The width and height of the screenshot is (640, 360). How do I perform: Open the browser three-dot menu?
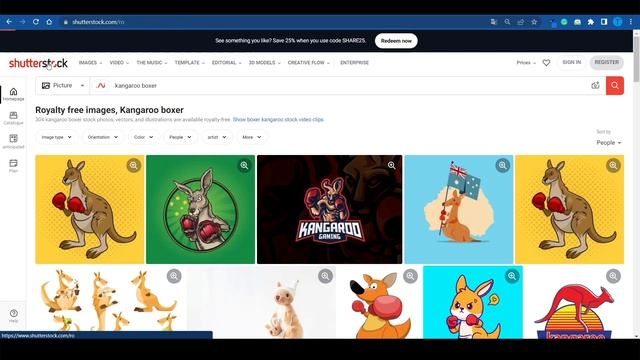coord(631,22)
